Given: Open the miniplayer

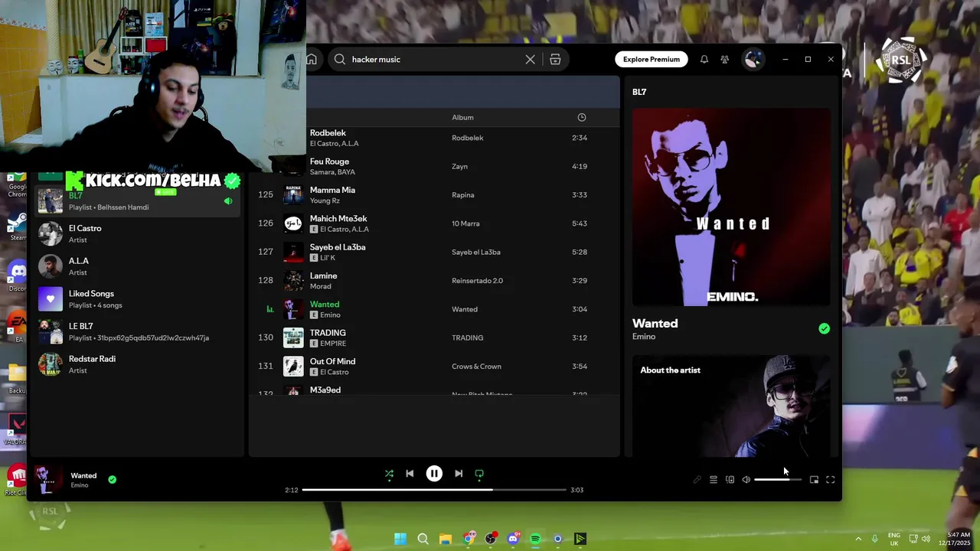Looking at the screenshot, I should coord(814,480).
